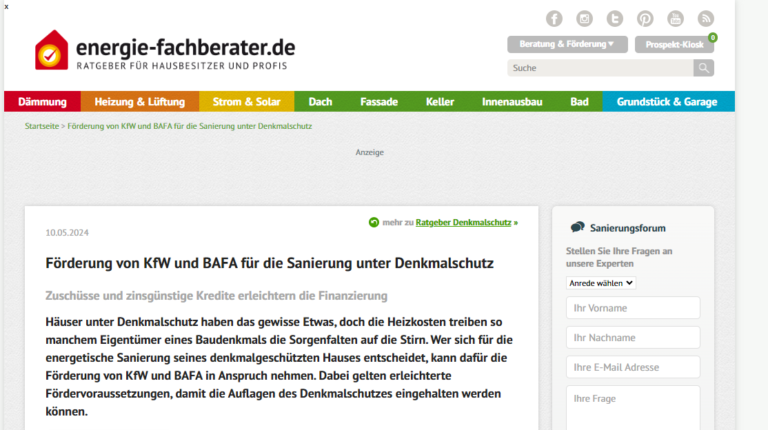Image resolution: width=768 pixels, height=430 pixels.
Task: Go to Strom & Solar section
Action: (246, 102)
